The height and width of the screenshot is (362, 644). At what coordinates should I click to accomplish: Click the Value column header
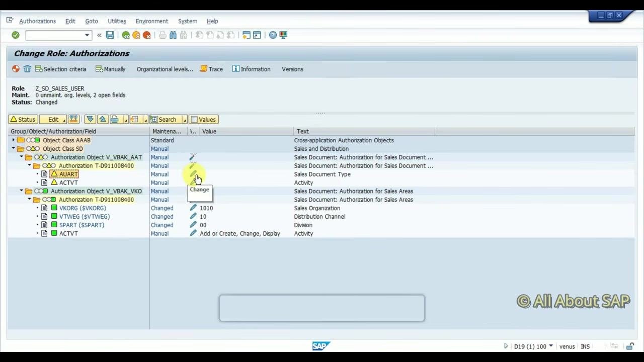click(x=246, y=131)
